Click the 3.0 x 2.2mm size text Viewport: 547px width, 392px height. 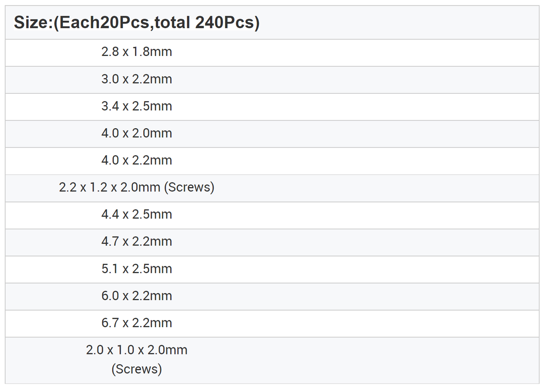137,79
